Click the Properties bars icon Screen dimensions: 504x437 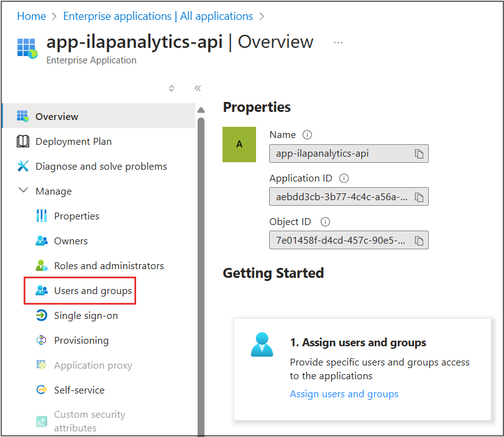click(42, 216)
